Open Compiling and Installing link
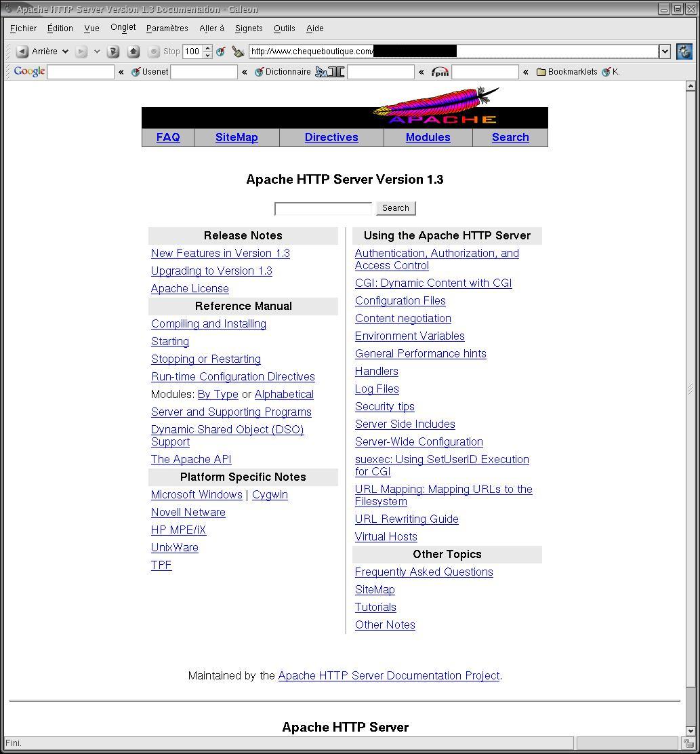 (209, 324)
